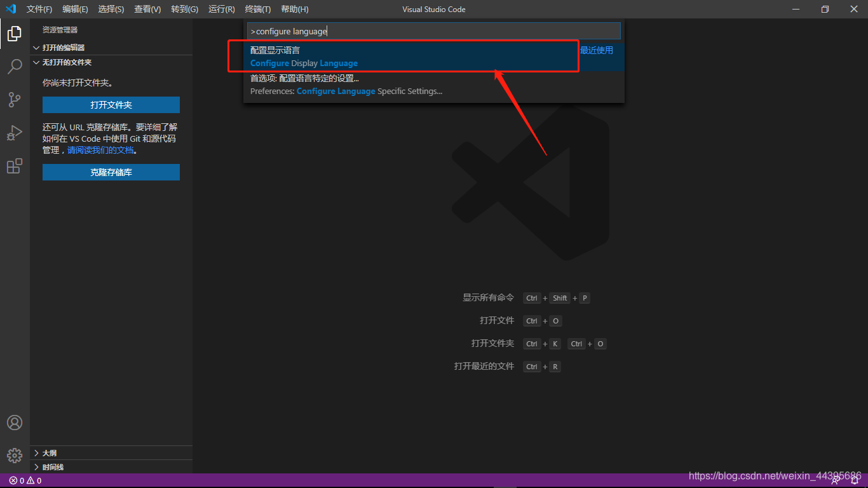Open the Explorer view in activity bar
This screenshot has height=488, width=868.
point(15,33)
